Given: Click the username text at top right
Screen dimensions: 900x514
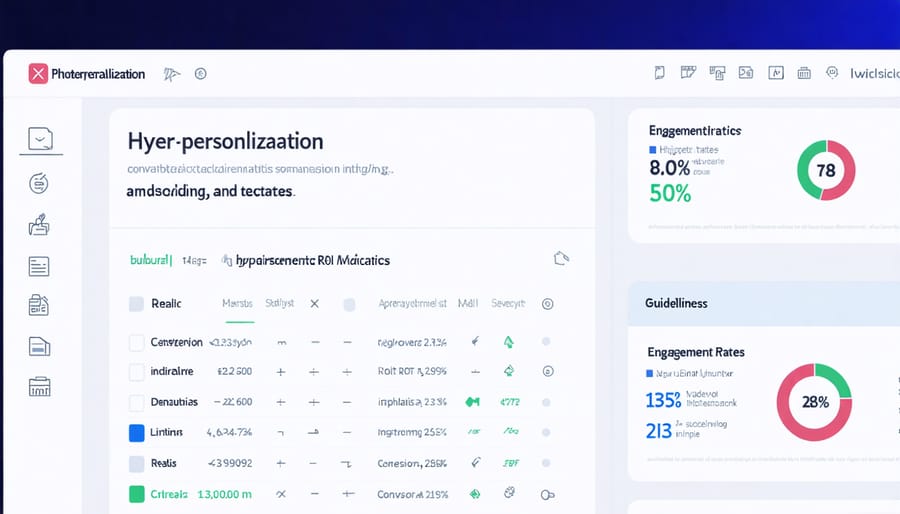Looking at the screenshot, I should (875, 73).
